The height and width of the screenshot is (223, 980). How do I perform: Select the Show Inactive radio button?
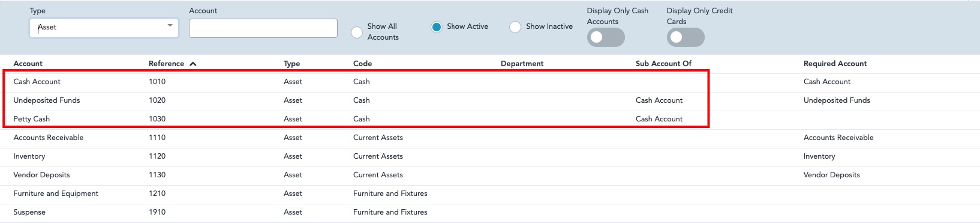(515, 26)
